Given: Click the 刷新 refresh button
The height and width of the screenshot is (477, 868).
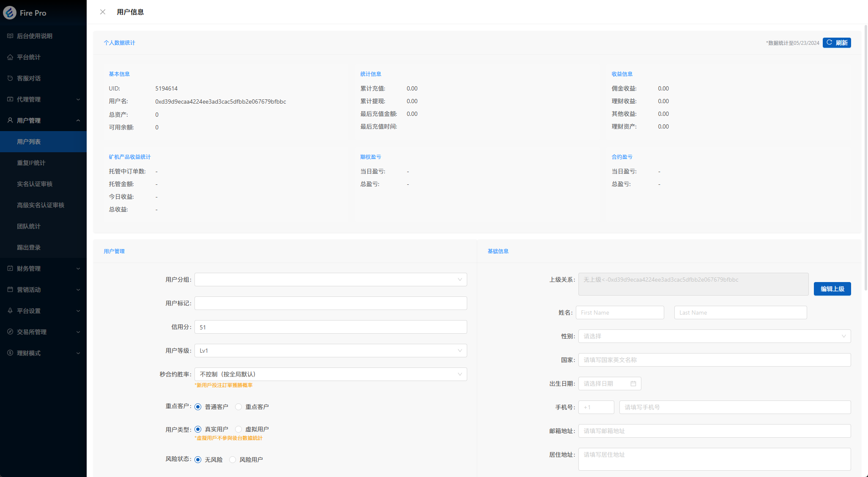Looking at the screenshot, I should point(836,43).
